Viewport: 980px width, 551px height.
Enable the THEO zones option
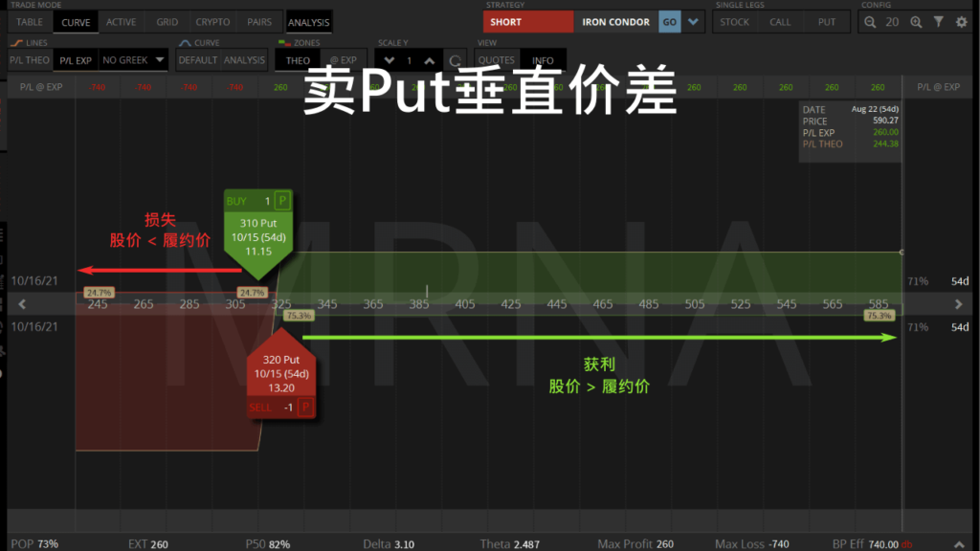[x=298, y=60]
